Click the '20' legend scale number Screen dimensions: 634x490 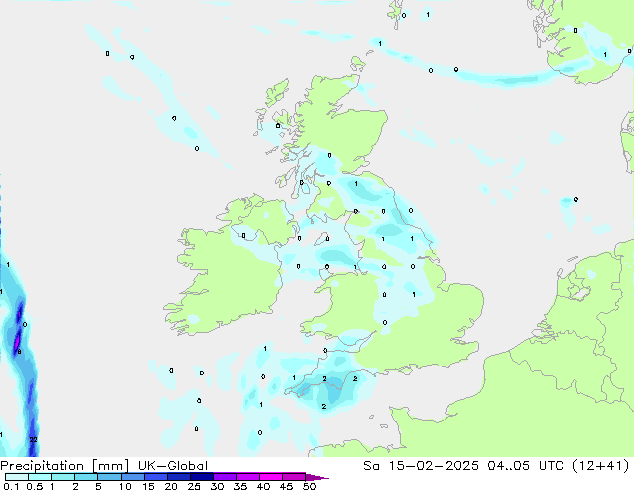coord(171,486)
